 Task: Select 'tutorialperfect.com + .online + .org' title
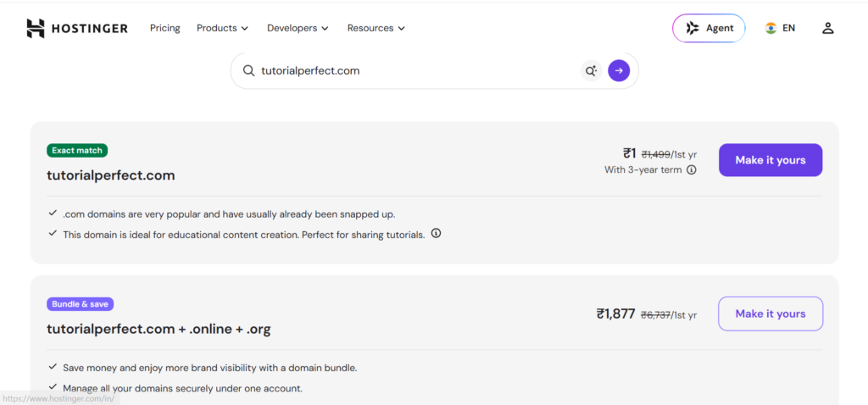click(x=159, y=330)
